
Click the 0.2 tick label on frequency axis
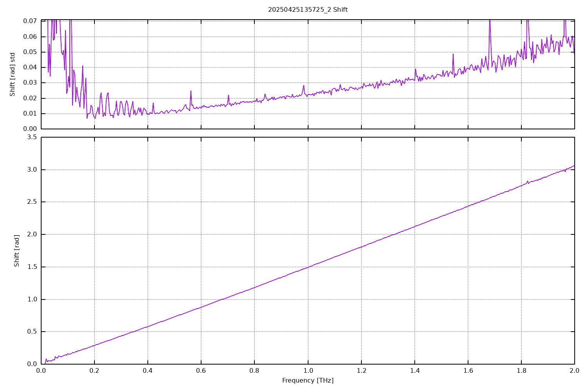(94, 370)
